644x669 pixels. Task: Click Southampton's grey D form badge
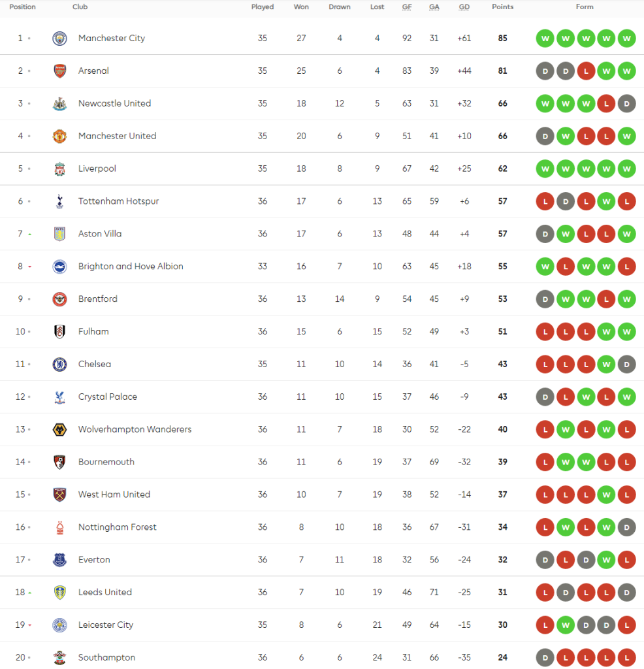tap(545, 658)
